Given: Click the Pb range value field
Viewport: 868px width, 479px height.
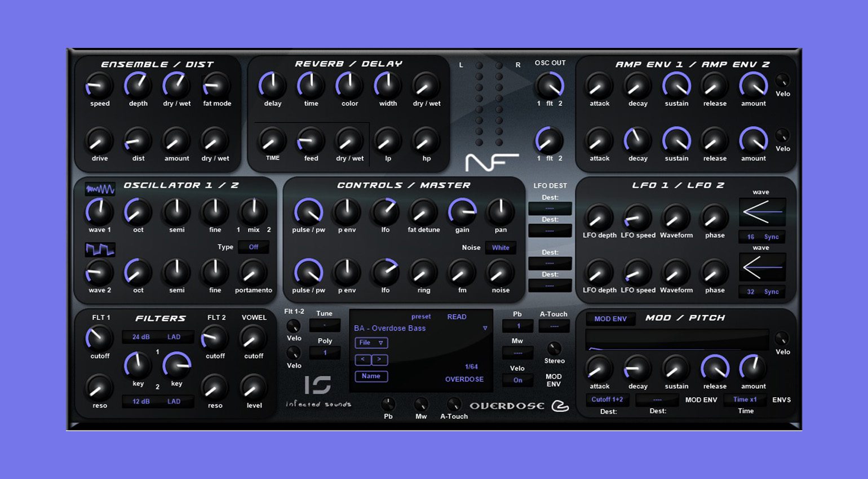Looking at the screenshot, I should (517, 326).
